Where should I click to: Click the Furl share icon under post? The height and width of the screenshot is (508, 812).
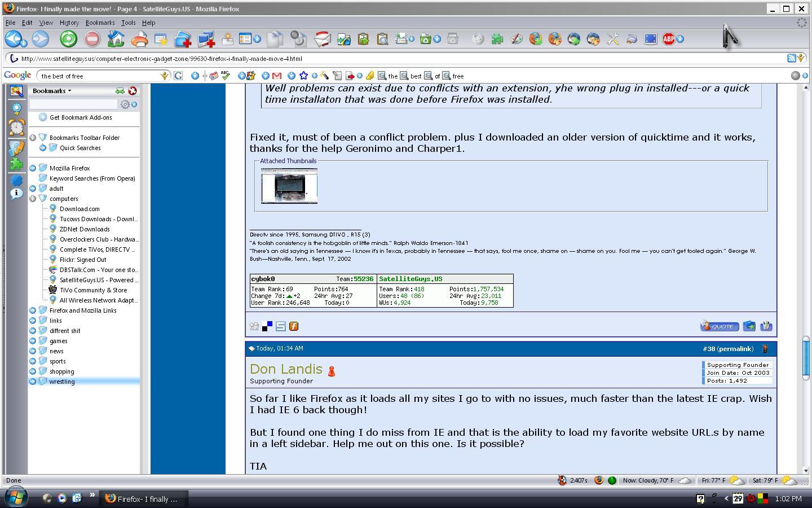[x=293, y=326]
